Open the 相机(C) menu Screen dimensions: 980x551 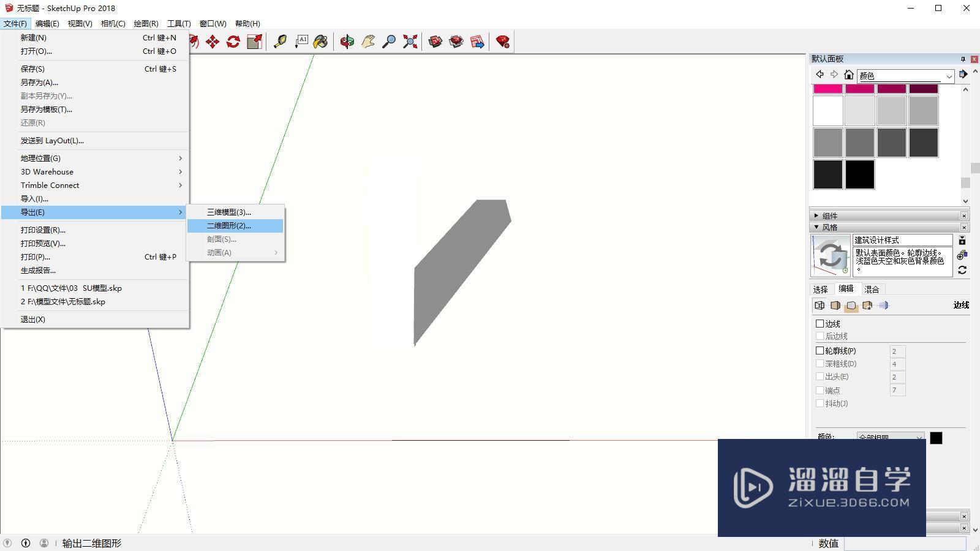pyautogui.click(x=113, y=23)
